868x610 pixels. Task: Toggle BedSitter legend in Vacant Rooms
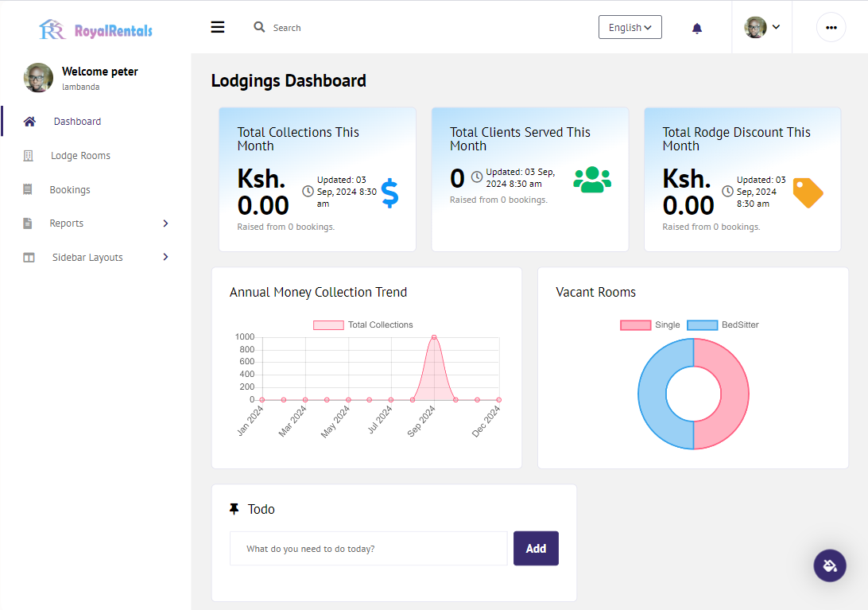(723, 324)
